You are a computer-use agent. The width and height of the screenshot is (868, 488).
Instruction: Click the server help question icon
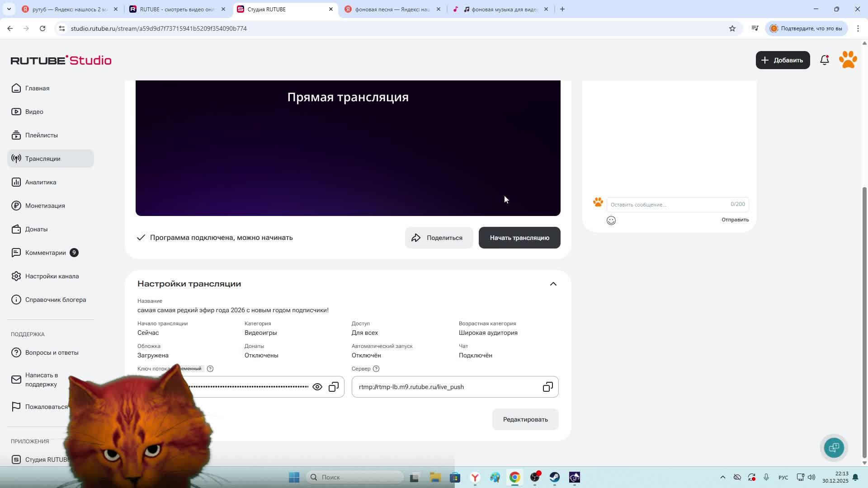[x=376, y=369]
